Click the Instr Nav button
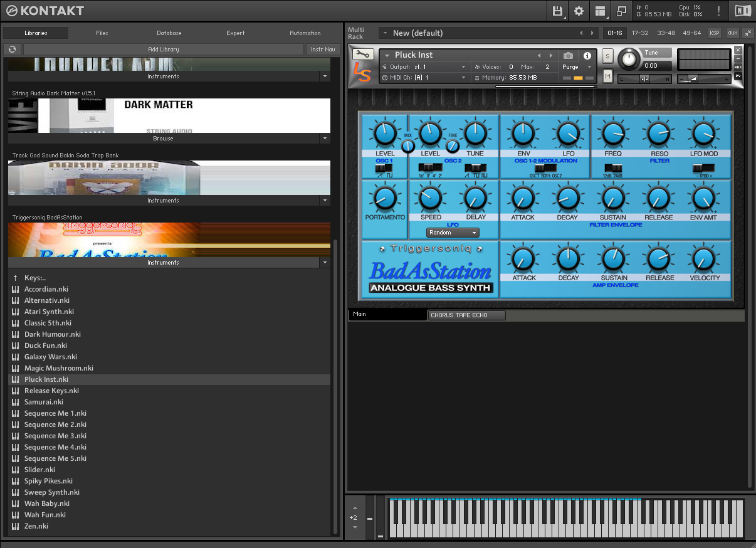 [x=323, y=49]
